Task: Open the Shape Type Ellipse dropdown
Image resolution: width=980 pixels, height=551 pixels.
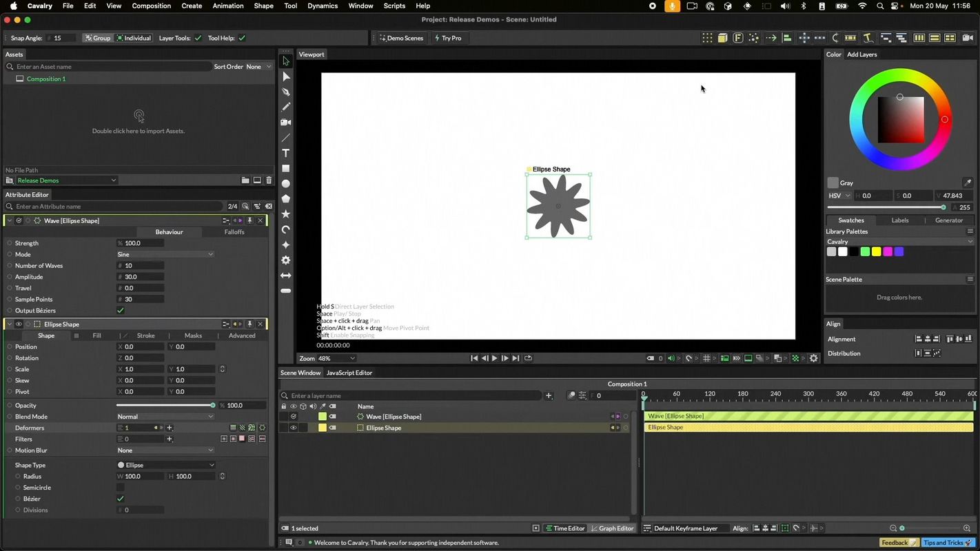Action: 165,466
